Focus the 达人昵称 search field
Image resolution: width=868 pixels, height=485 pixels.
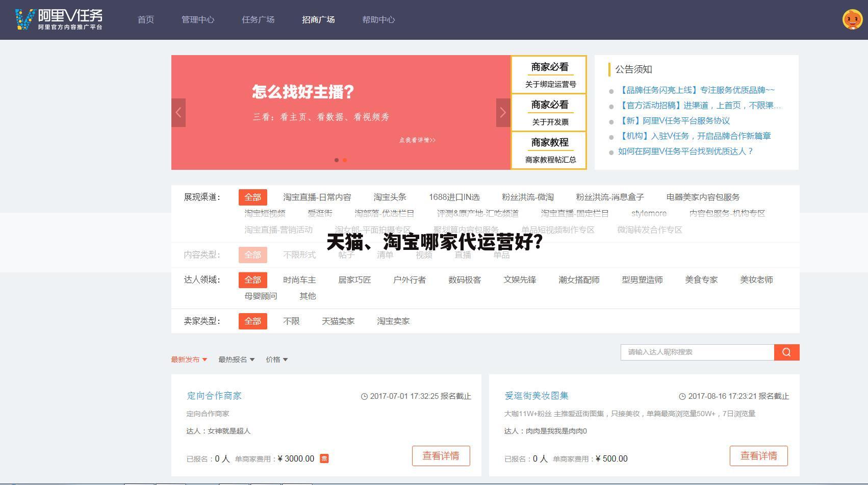click(697, 352)
